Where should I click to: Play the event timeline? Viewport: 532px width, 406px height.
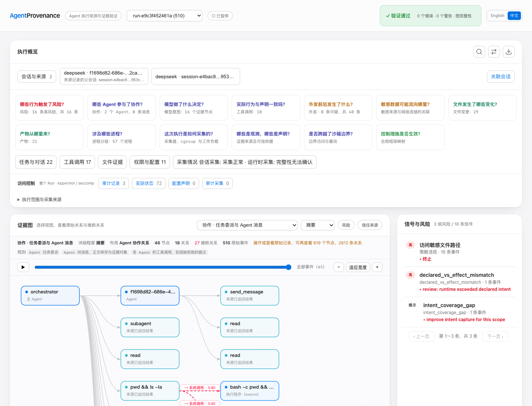coord(23,267)
